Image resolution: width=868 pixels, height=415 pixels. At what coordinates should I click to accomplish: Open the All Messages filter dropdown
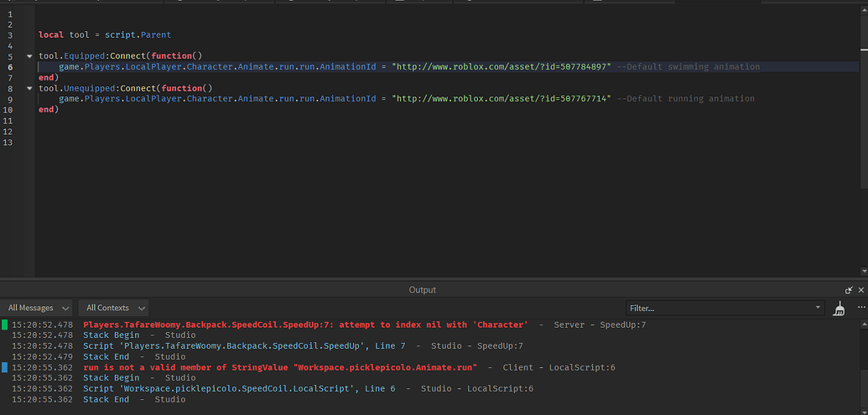tap(37, 309)
